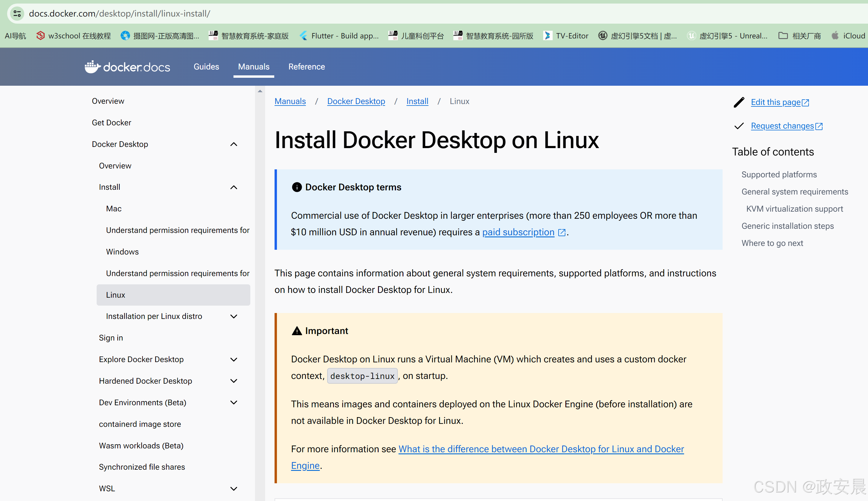868x501 pixels.
Task: Open the Reference tab
Action: pyautogui.click(x=306, y=67)
